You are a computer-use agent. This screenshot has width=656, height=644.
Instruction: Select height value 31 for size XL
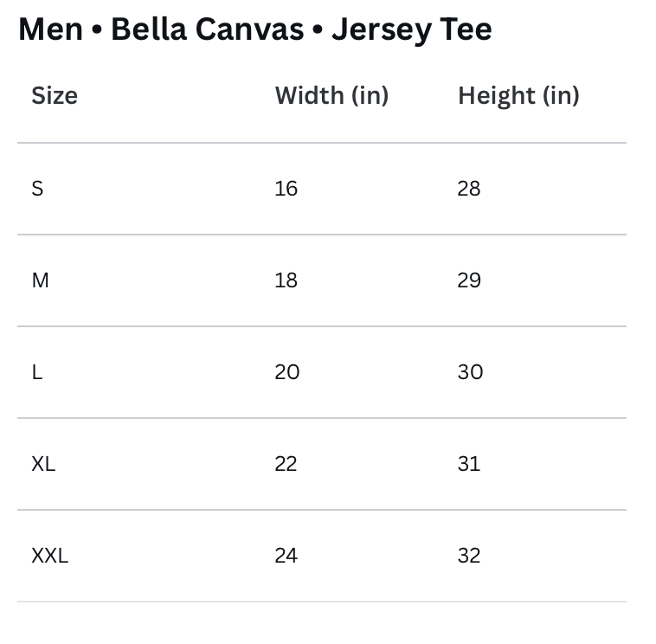(469, 464)
